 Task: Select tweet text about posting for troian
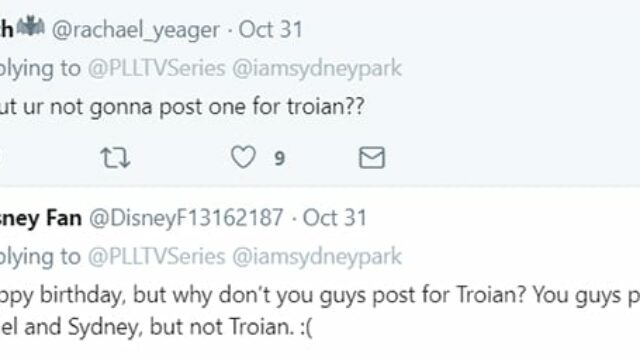[182, 107]
